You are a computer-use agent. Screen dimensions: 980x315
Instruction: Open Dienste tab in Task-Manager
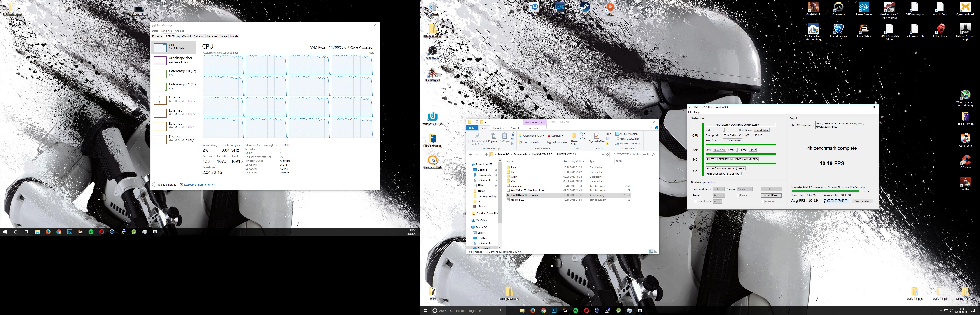(234, 37)
